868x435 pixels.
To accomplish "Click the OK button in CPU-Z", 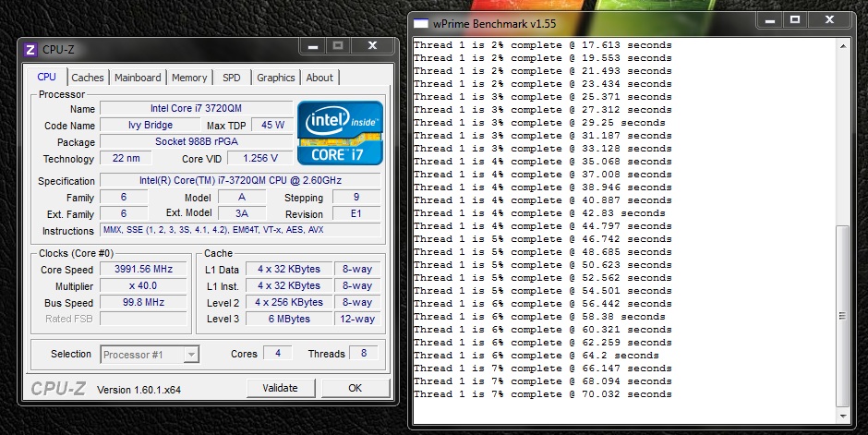I will [x=356, y=388].
